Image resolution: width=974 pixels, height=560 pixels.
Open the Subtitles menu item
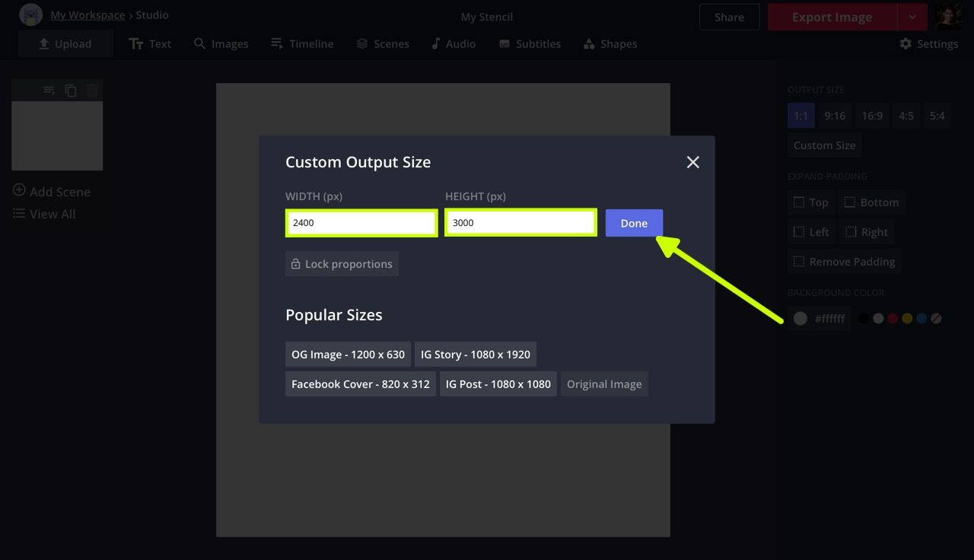pos(530,44)
